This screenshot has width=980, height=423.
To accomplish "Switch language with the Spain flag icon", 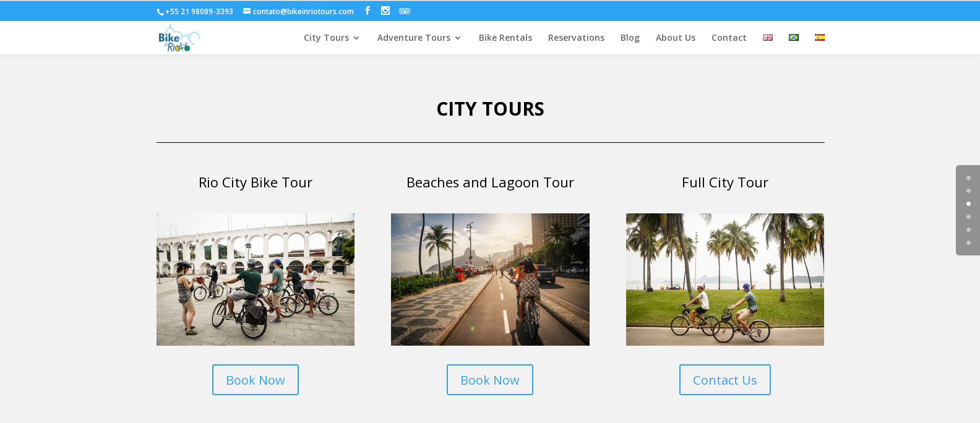I will coord(820,38).
